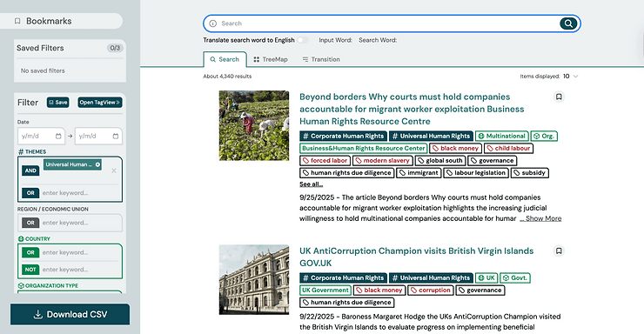Screen dimensions: 644x334
Task: Clear the Themes AND filter row
Action: tap(114, 170)
